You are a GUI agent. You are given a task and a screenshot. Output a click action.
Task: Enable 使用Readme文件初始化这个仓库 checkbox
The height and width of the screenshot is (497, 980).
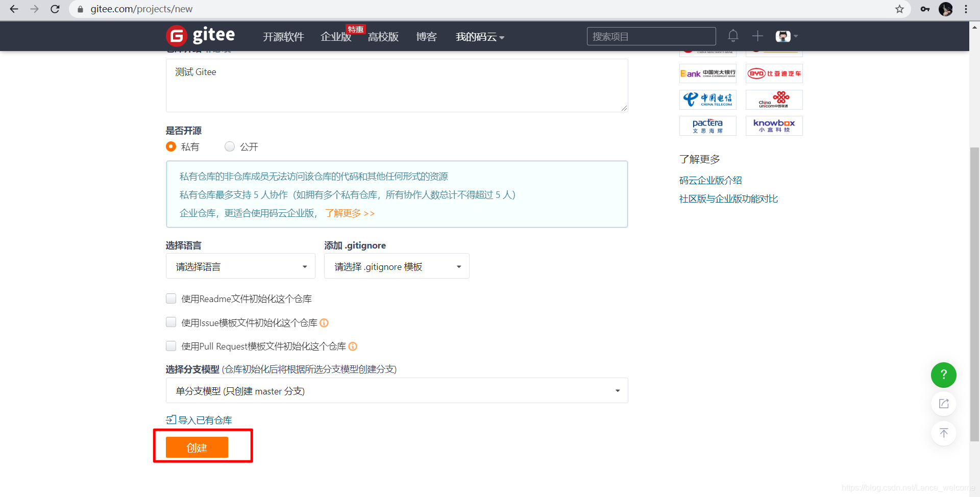pos(171,299)
